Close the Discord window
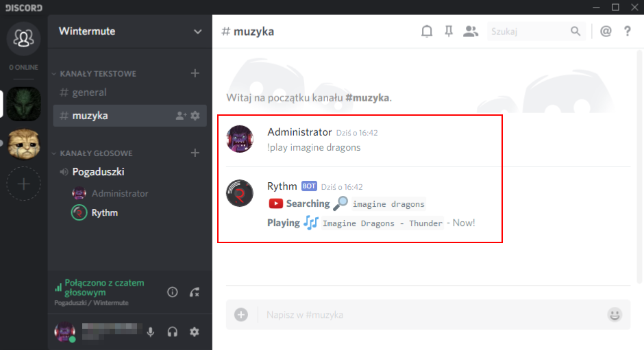Screen dimensions: 644x350 tap(634, 8)
